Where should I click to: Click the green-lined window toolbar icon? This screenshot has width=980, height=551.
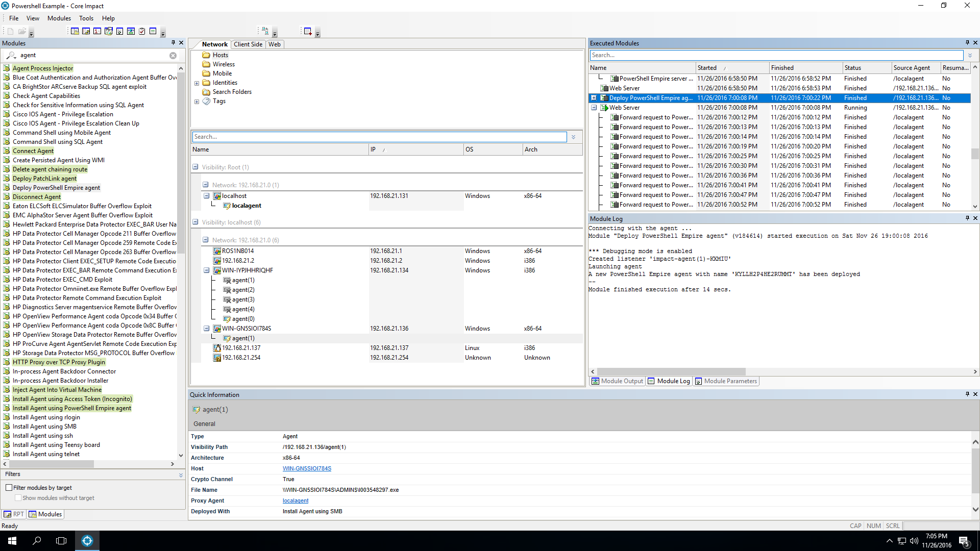click(x=153, y=31)
